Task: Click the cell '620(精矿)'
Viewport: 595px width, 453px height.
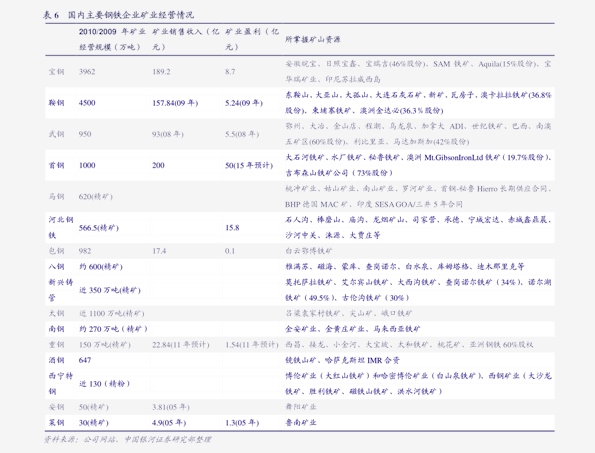Action: 96,197
